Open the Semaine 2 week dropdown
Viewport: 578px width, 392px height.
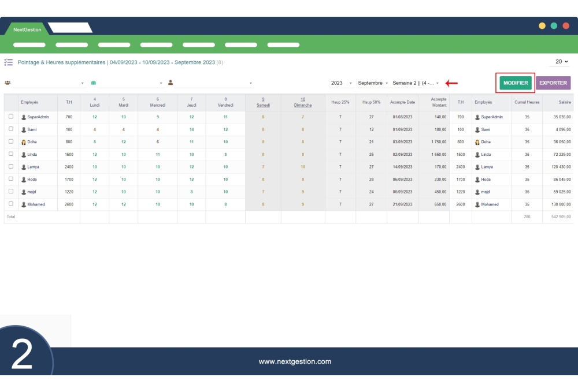point(416,83)
